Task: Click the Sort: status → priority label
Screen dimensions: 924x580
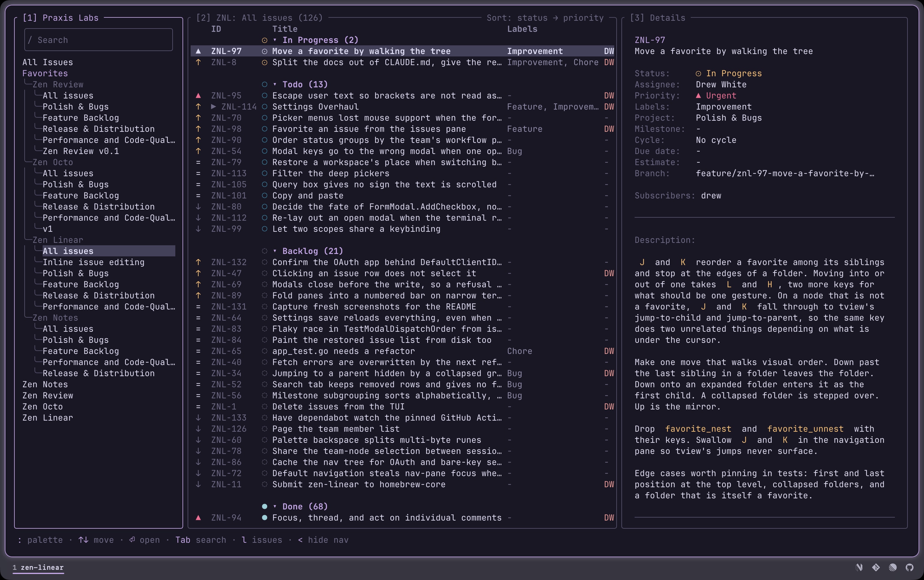Action: (545, 18)
